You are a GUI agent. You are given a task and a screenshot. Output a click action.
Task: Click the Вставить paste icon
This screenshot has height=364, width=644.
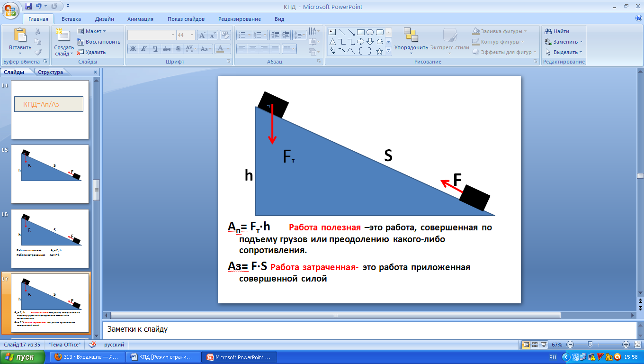[20, 35]
